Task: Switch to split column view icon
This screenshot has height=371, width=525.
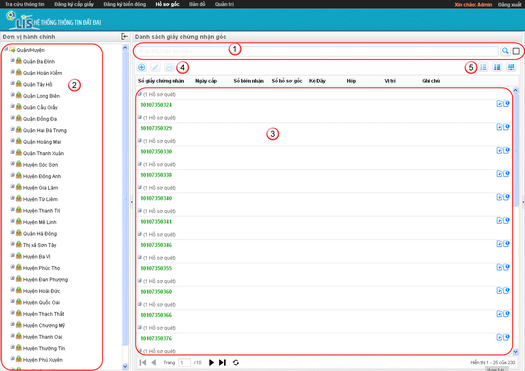Action: coord(497,67)
